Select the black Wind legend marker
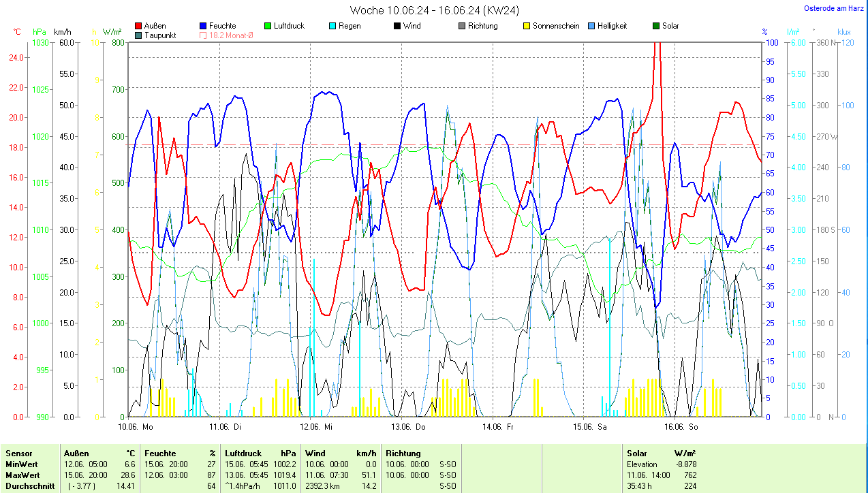 397,26
